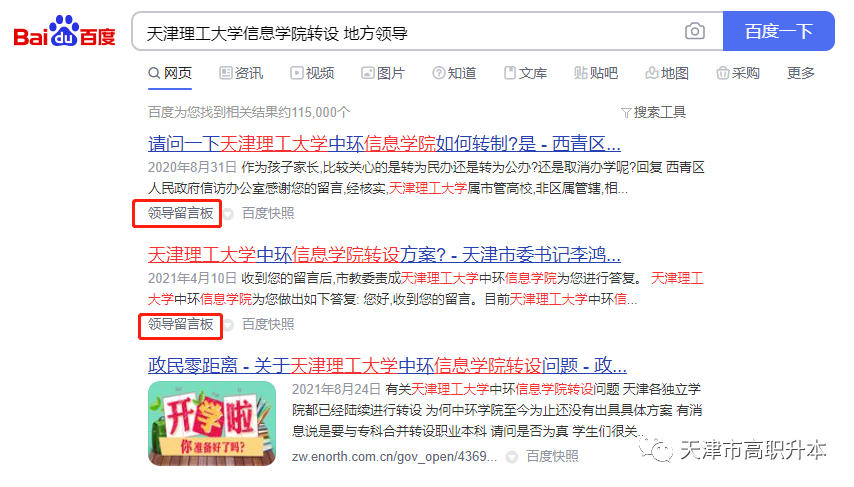Viewport: 854px width, 487px height.
Task: Expand the 更多 more menu
Action: point(801,73)
